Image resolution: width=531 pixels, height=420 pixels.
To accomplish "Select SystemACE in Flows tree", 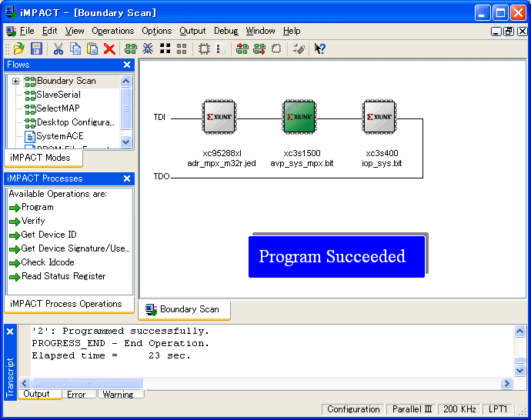I will click(x=59, y=136).
